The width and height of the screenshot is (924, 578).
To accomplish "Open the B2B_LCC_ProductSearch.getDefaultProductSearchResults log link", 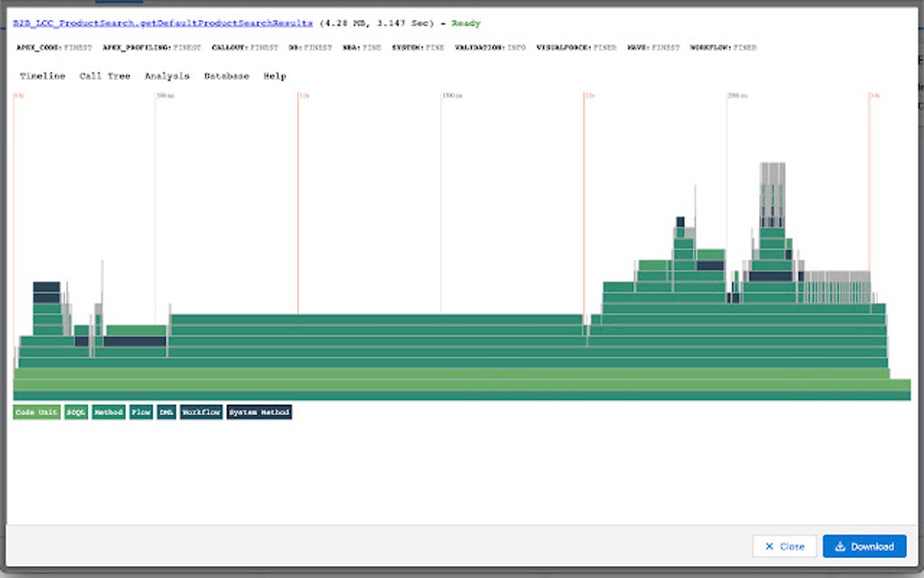I will pos(163,24).
